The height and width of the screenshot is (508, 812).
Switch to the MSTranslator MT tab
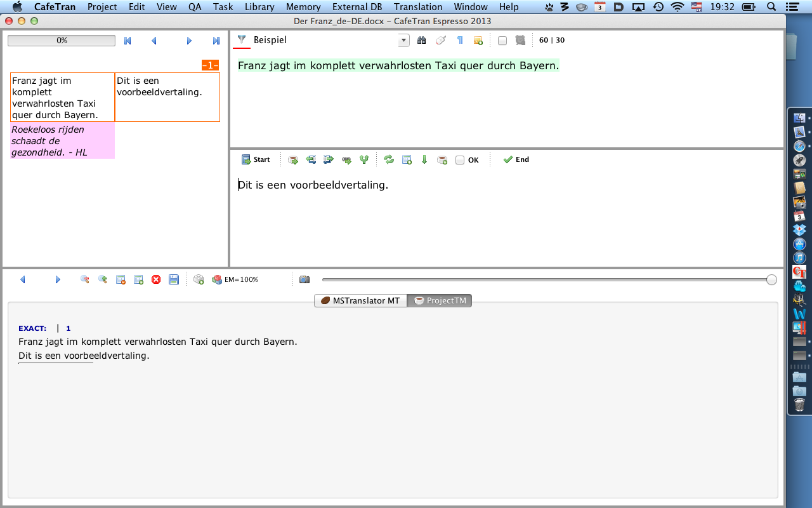[x=360, y=300]
